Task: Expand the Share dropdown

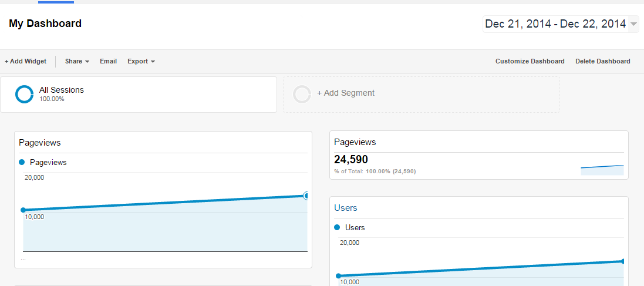Action: [77, 61]
